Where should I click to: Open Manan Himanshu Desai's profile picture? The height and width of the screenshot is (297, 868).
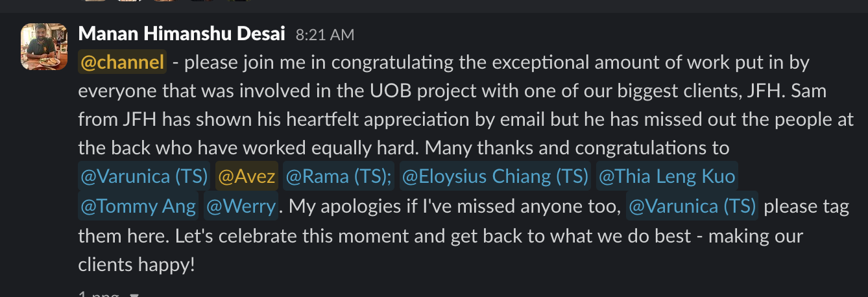(44, 47)
